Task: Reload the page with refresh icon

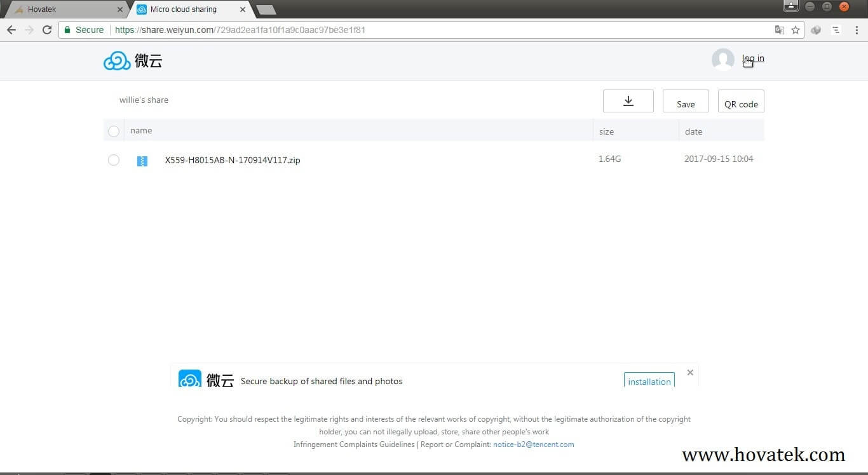Action: click(x=46, y=30)
